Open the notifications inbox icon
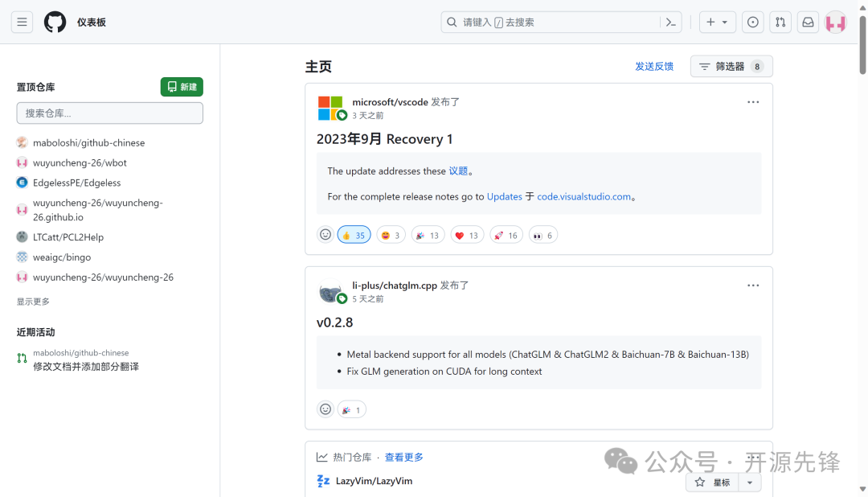The width and height of the screenshot is (868, 497). (x=809, y=23)
